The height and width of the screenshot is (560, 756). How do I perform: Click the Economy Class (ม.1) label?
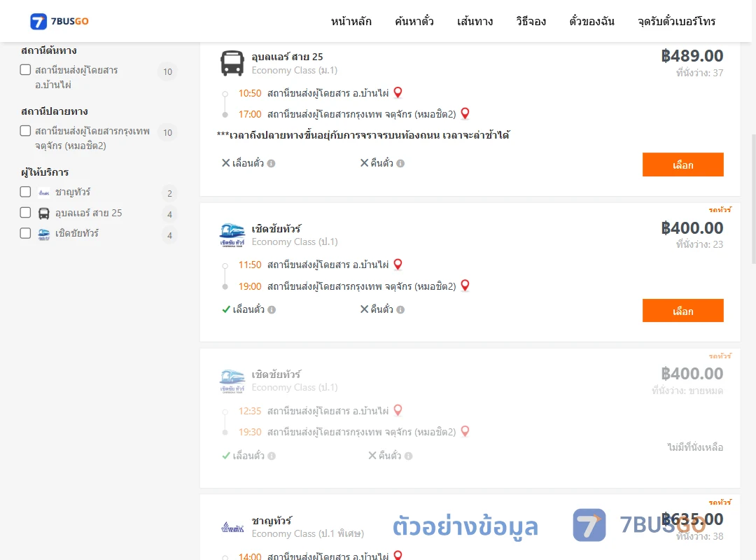click(295, 71)
